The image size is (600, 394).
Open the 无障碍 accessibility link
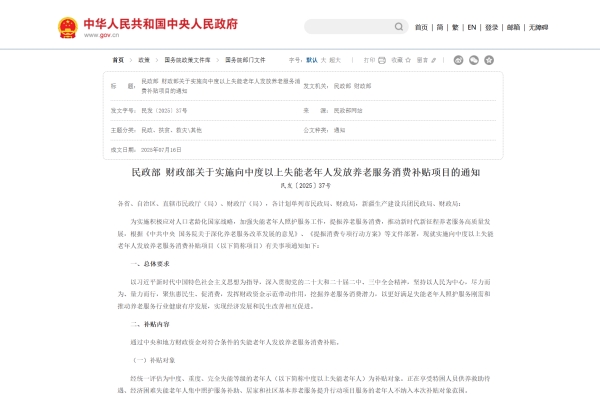[x=538, y=28]
